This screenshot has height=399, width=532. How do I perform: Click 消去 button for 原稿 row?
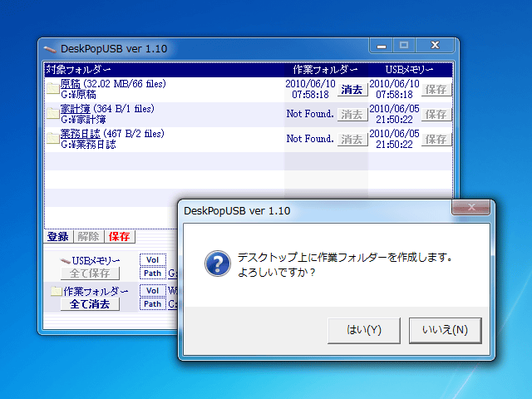[x=352, y=90]
